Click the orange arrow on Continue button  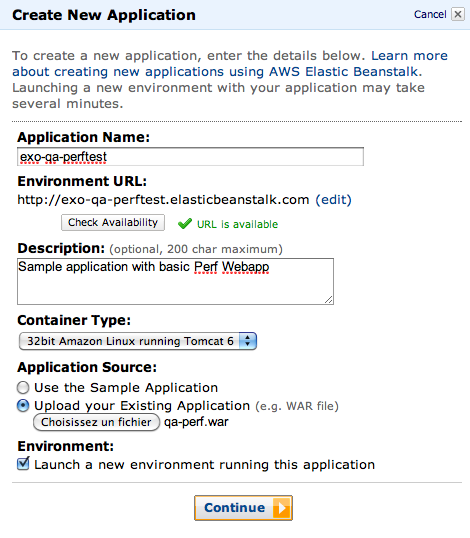click(282, 508)
